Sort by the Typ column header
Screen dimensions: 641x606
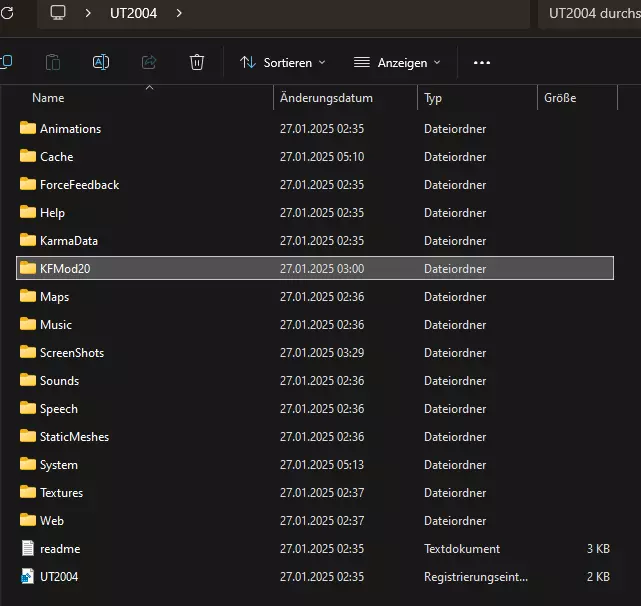pos(433,98)
